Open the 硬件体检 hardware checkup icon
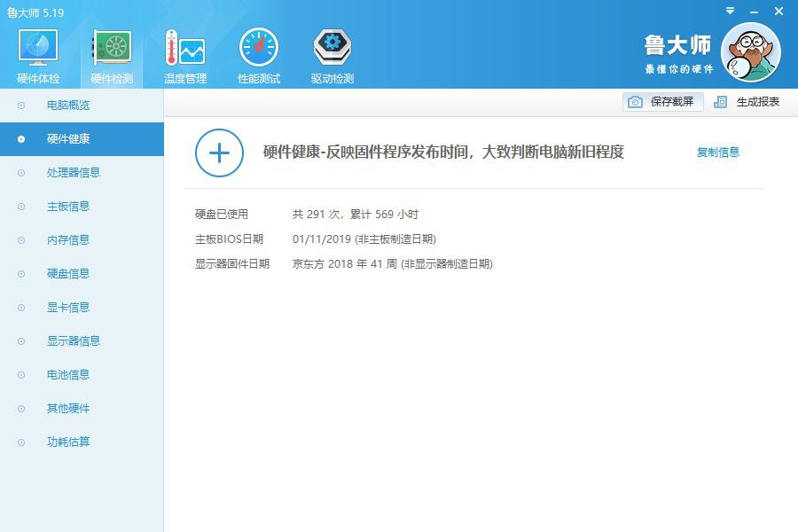The image size is (798, 532). pyautogui.click(x=38, y=47)
